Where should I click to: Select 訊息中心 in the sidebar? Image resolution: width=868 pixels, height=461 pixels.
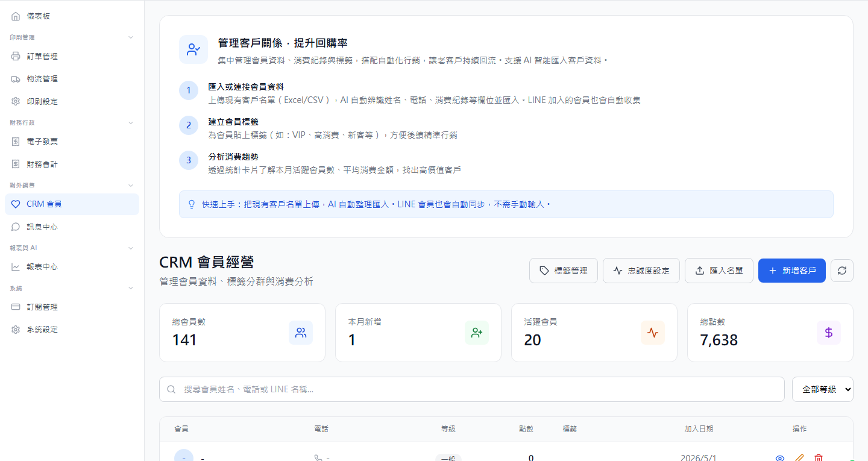pyautogui.click(x=72, y=227)
